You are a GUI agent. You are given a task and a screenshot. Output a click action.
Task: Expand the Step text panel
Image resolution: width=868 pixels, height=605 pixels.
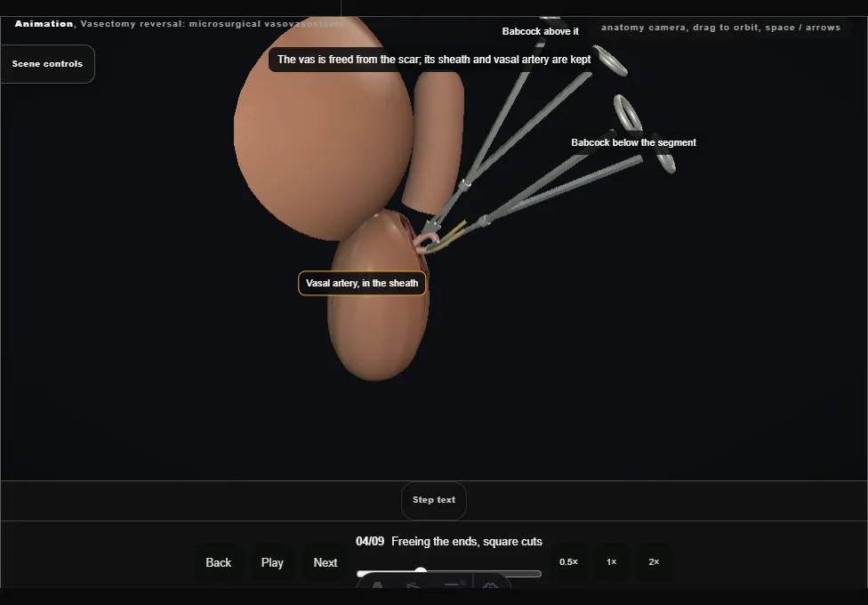pos(434,500)
